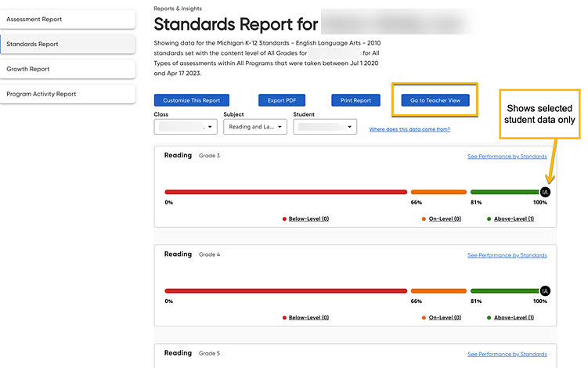The height and width of the screenshot is (368, 588).
Task: Switch to Growth Report
Action: pyautogui.click(x=68, y=69)
